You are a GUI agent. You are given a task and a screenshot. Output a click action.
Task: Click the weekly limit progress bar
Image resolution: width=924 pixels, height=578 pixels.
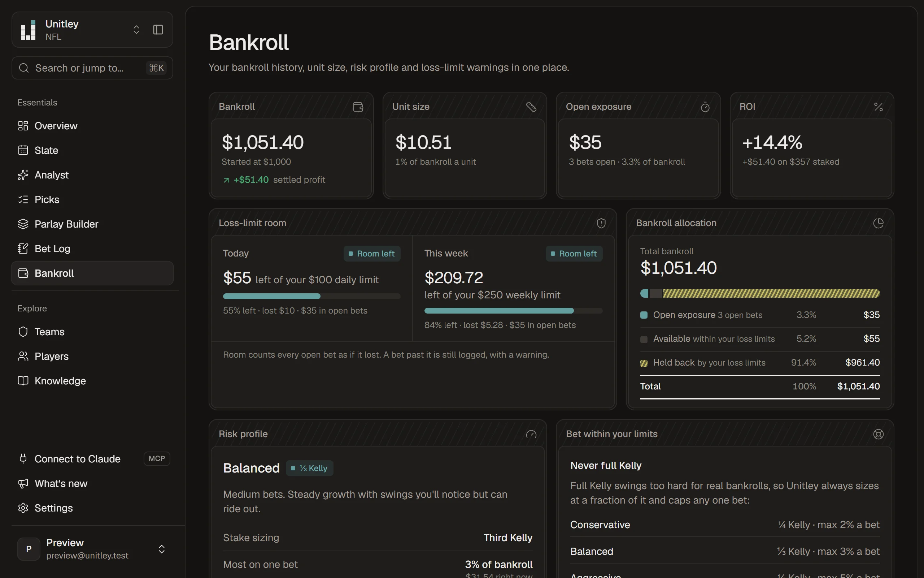click(513, 311)
